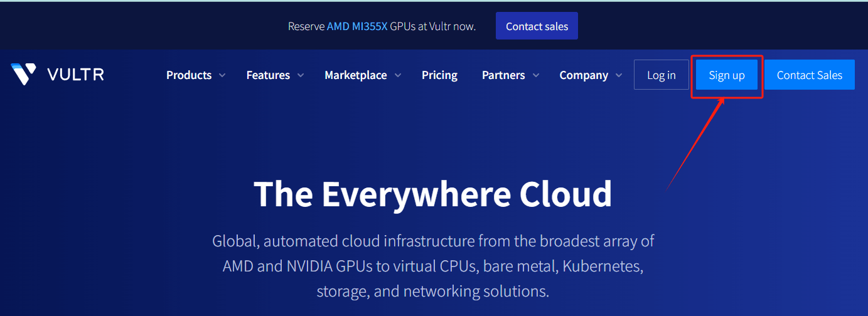Screen dimensions: 868x316
Task: Expand the Products chevron arrow
Action: (x=222, y=75)
